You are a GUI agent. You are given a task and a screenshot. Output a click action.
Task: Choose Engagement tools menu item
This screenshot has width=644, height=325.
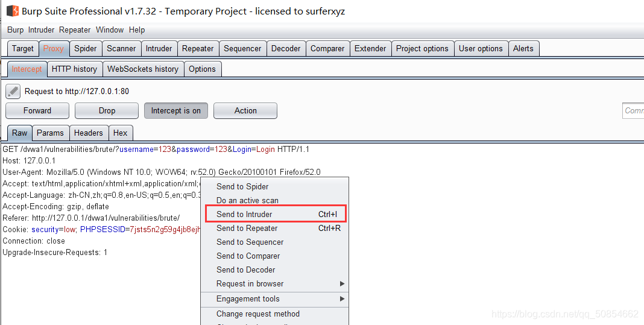[274, 298]
